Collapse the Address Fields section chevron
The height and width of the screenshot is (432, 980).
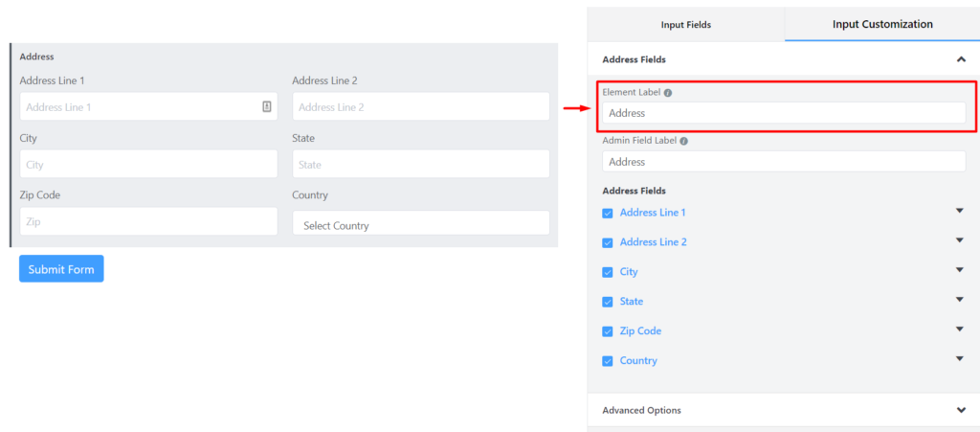tap(961, 59)
